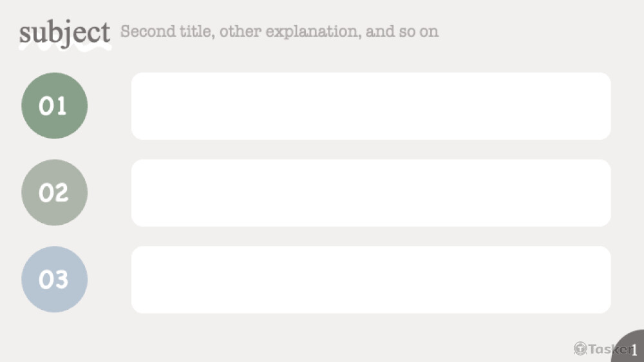Select the gray 02 circle

[x=55, y=193]
